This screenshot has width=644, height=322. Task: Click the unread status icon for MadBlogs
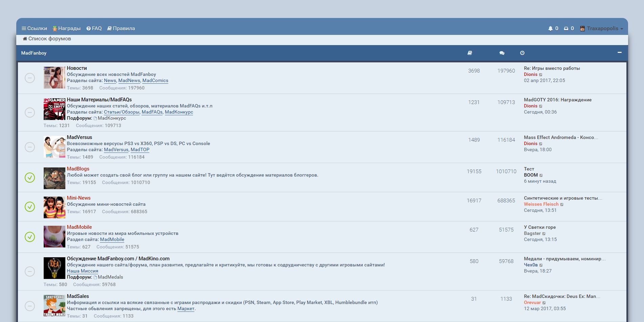30,178
